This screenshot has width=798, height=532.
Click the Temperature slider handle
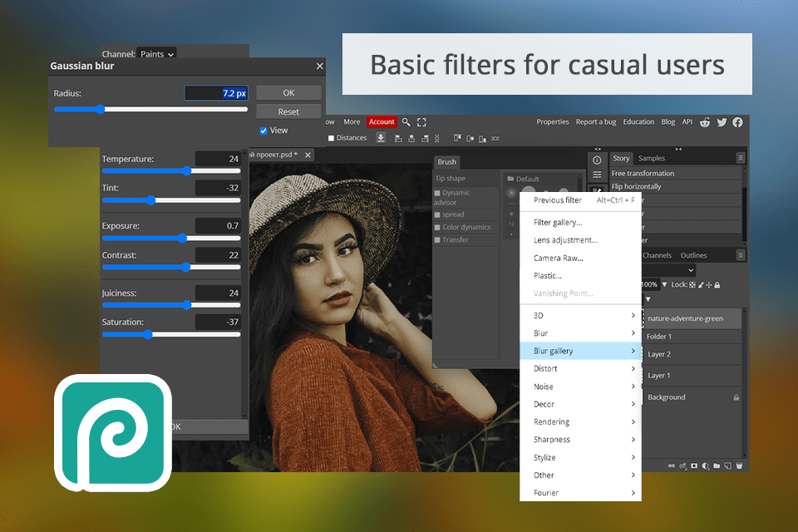click(x=186, y=171)
